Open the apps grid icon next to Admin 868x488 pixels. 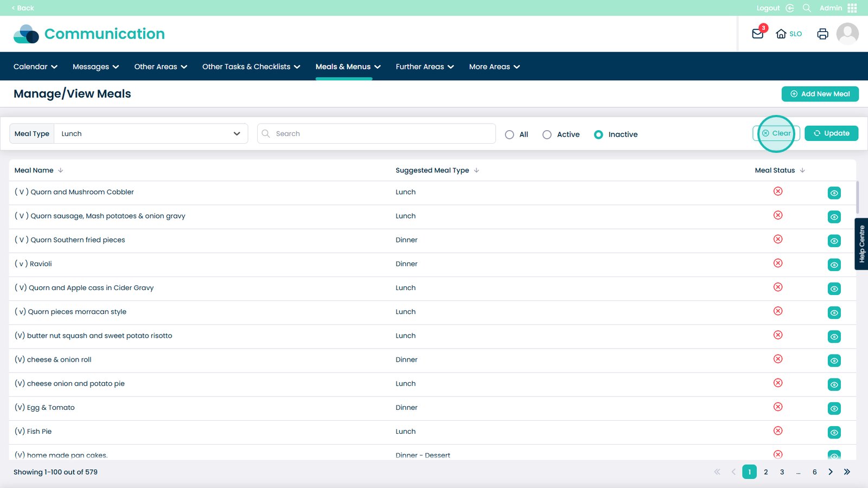click(x=852, y=8)
